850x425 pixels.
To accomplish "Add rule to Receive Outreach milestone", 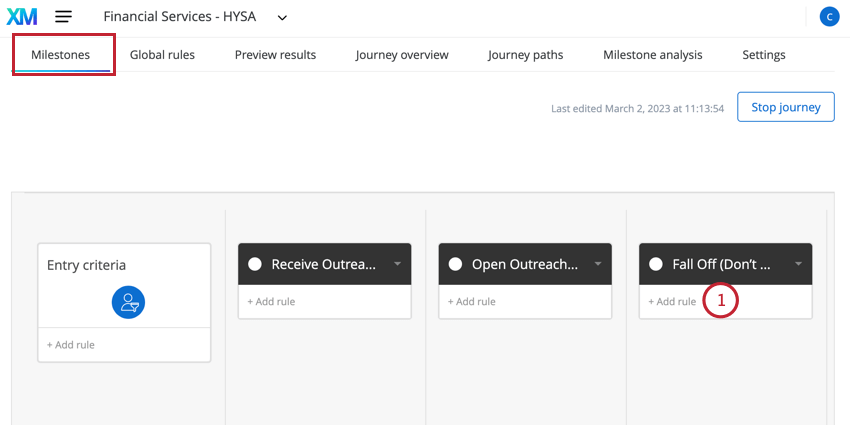I will 271,301.
